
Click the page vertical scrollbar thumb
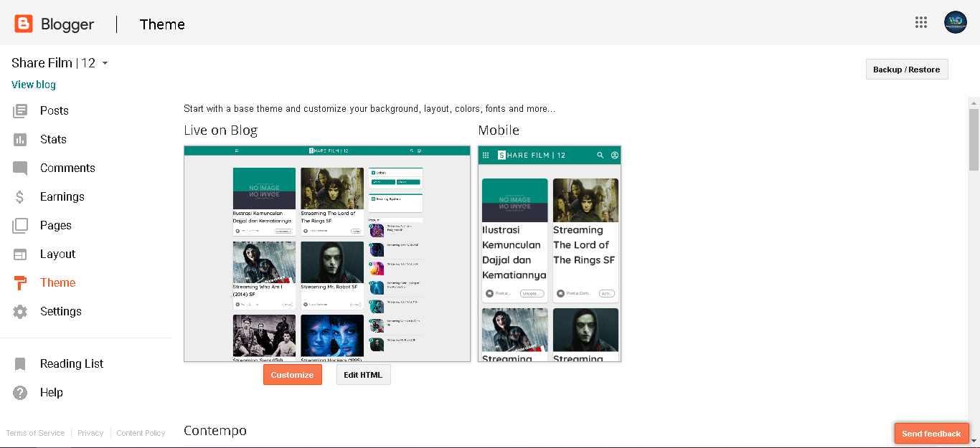(974, 139)
